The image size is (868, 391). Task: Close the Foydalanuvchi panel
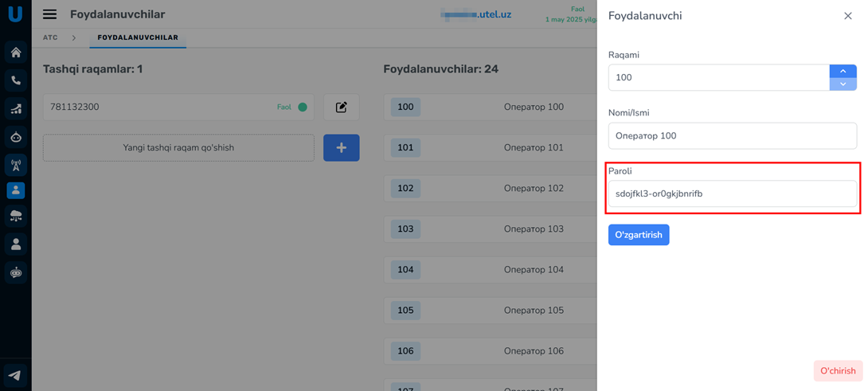[847, 16]
